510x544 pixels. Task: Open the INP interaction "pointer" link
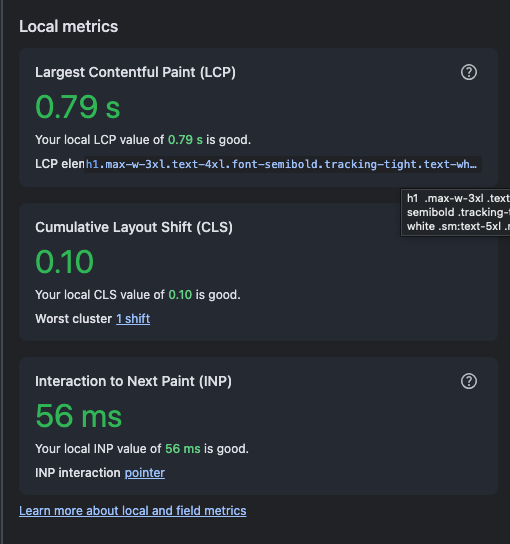145,473
